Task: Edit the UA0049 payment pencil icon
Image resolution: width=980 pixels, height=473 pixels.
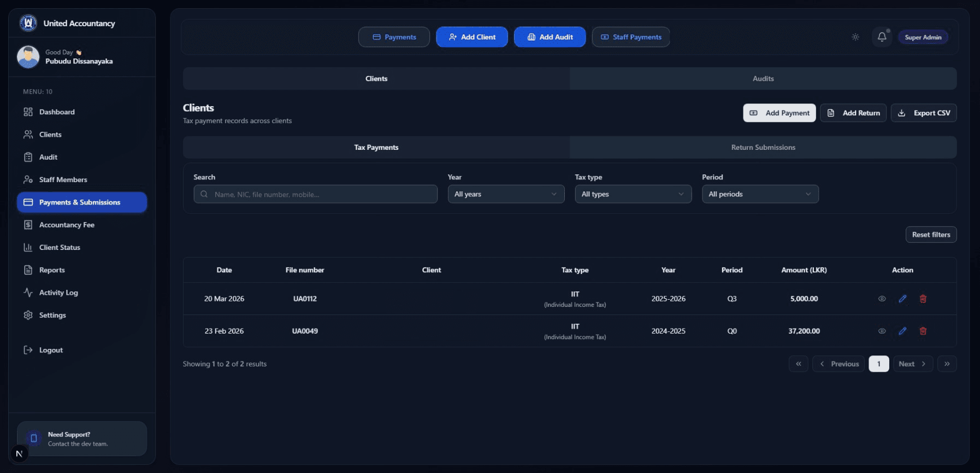Action: [x=902, y=331]
